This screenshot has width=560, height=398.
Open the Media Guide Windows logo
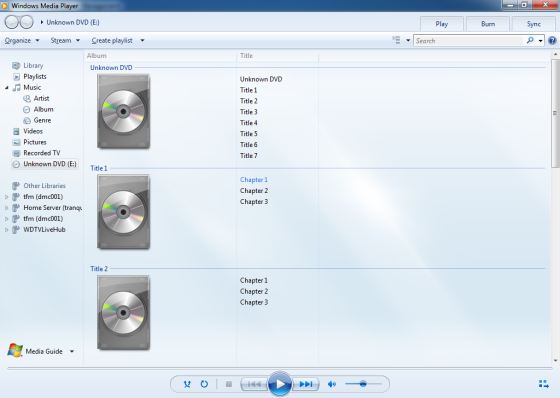click(15, 351)
